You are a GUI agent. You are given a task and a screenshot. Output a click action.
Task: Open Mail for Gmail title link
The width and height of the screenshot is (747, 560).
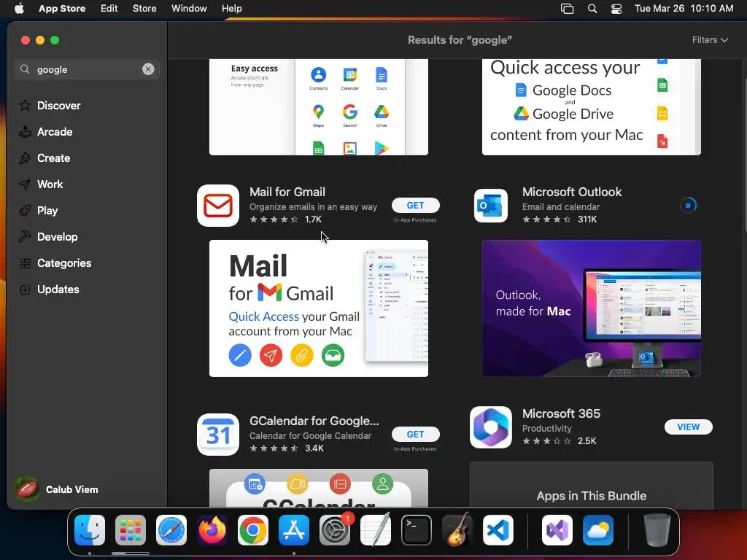287,192
